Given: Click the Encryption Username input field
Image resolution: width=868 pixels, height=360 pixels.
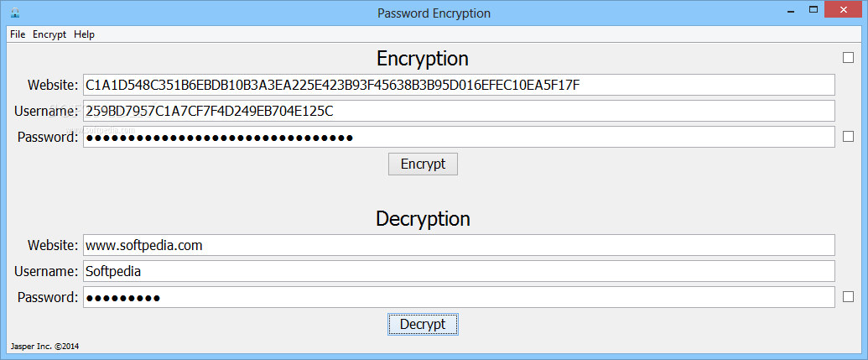Looking at the screenshot, I should 459,111.
